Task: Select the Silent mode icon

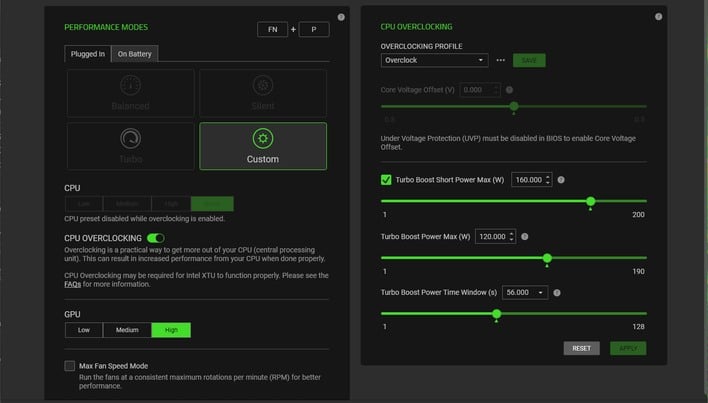Action: (263, 85)
